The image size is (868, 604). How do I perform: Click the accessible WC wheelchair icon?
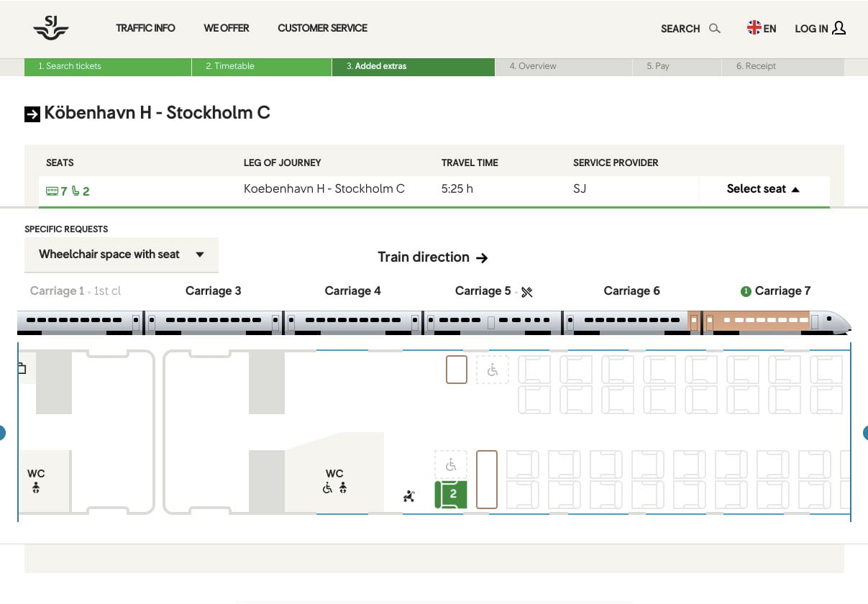(x=328, y=488)
